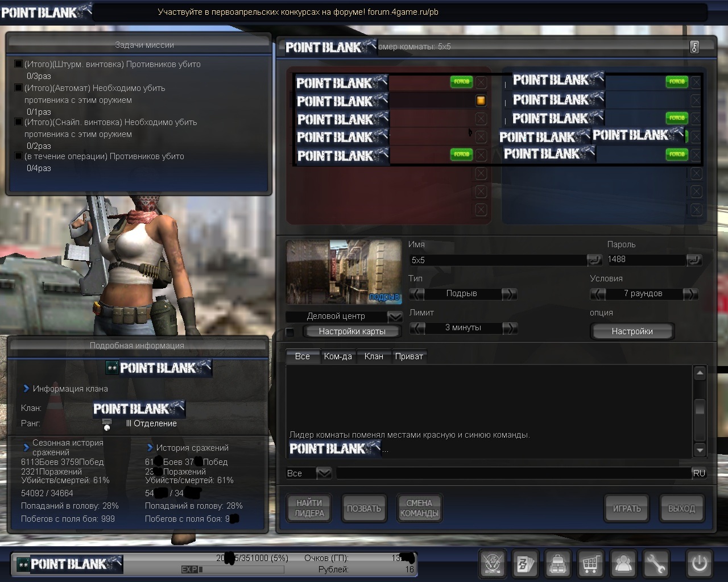Open game settings wrench icon
The width and height of the screenshot is (728, 582).
tap(656, 564)
